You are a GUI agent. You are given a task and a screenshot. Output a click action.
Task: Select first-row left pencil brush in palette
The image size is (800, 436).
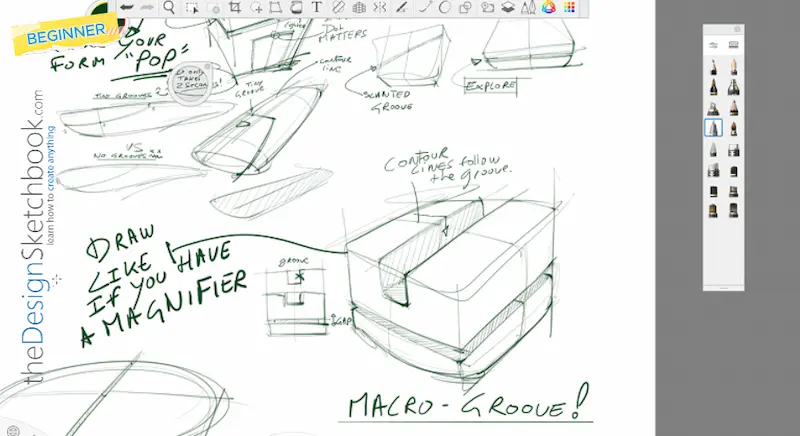tap(713, 67)
